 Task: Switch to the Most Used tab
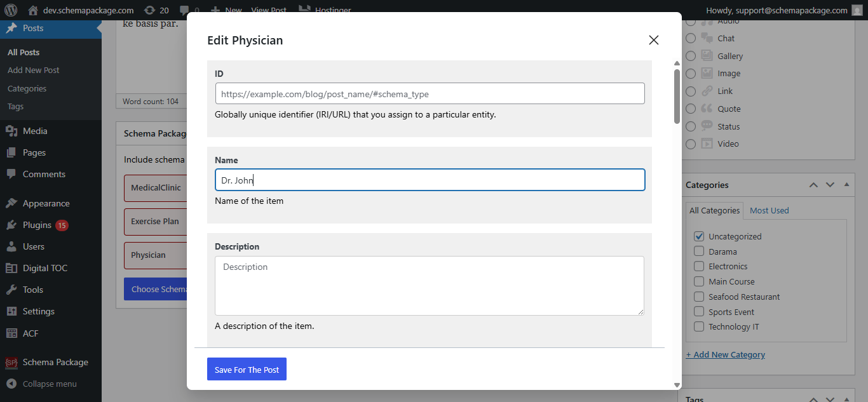coord(769,210)
